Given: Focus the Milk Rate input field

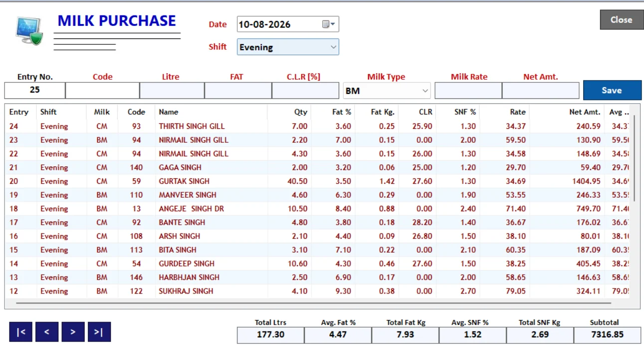Looking at the screenshot, I should pyautogui.click(x=468, y=91).
